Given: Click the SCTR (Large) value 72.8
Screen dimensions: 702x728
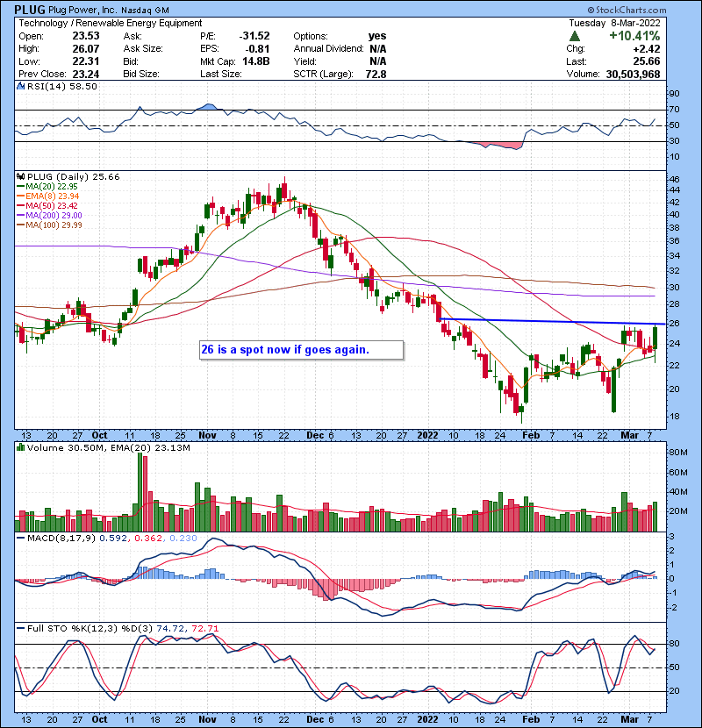Looking at the screenshot, I should [376, 75].
